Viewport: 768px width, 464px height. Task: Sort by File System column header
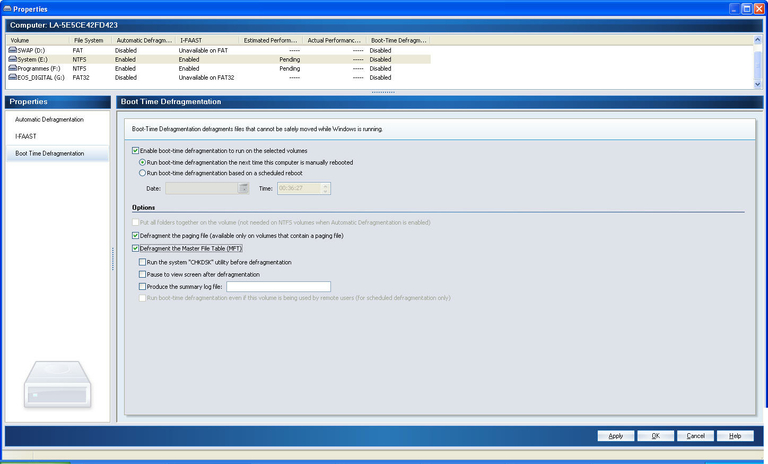91,40
